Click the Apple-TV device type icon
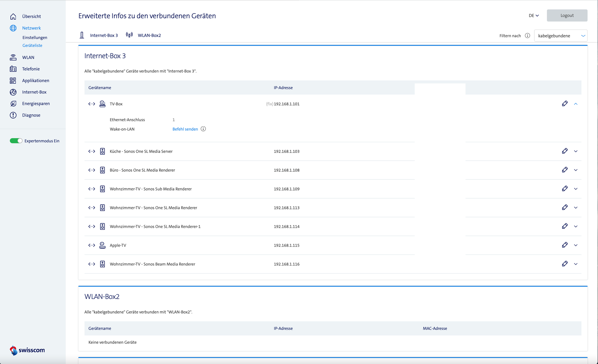Image resolution: width=598 pixels, height=364 pixels. [103, 245]
